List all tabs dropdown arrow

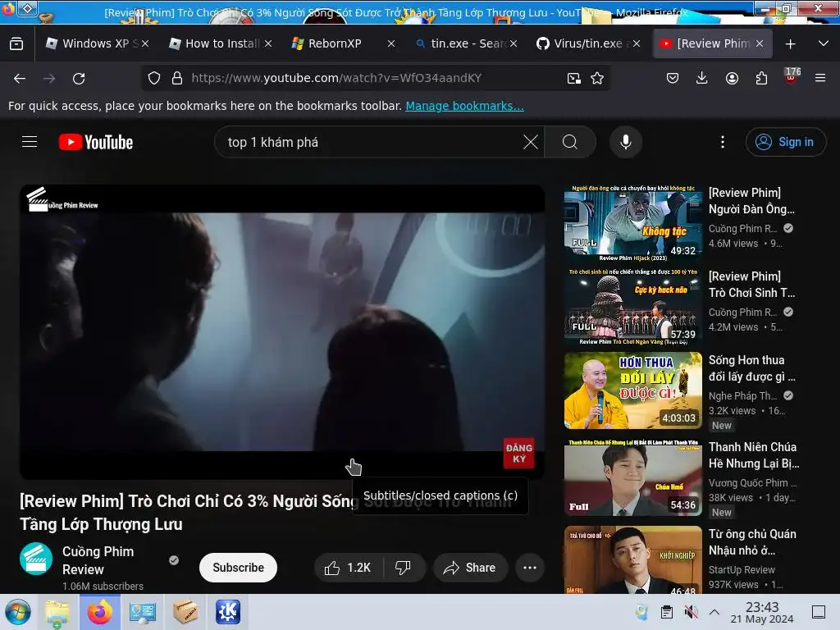tap(824, 43)
